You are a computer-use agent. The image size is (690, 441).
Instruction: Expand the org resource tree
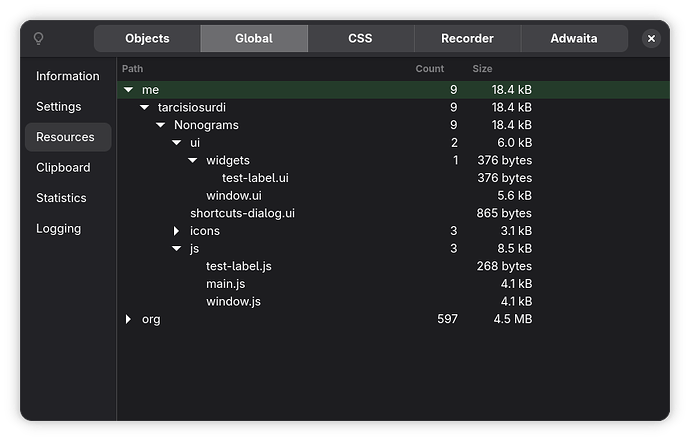coord(128,320)
